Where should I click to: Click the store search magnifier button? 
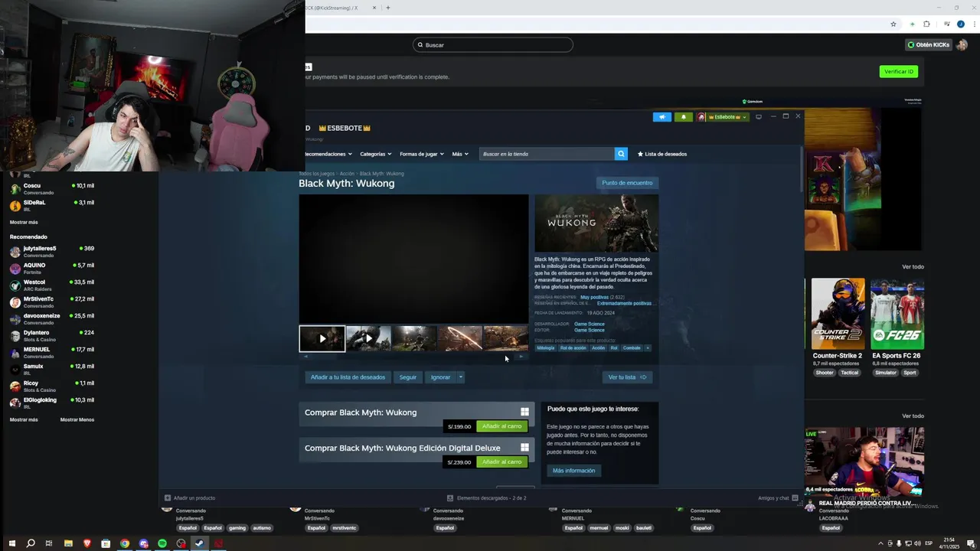[x=621, y=154]
